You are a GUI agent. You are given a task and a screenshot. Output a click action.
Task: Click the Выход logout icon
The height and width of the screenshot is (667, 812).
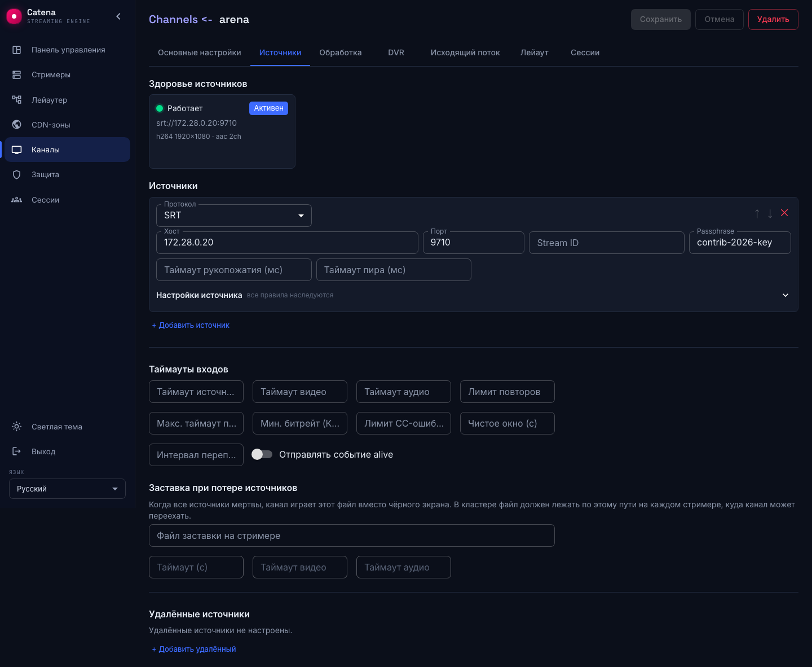17,451
